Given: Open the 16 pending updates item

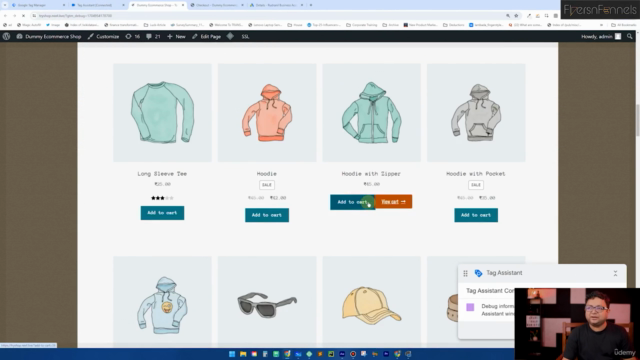Looking at the screenshot, I should 133,36.
